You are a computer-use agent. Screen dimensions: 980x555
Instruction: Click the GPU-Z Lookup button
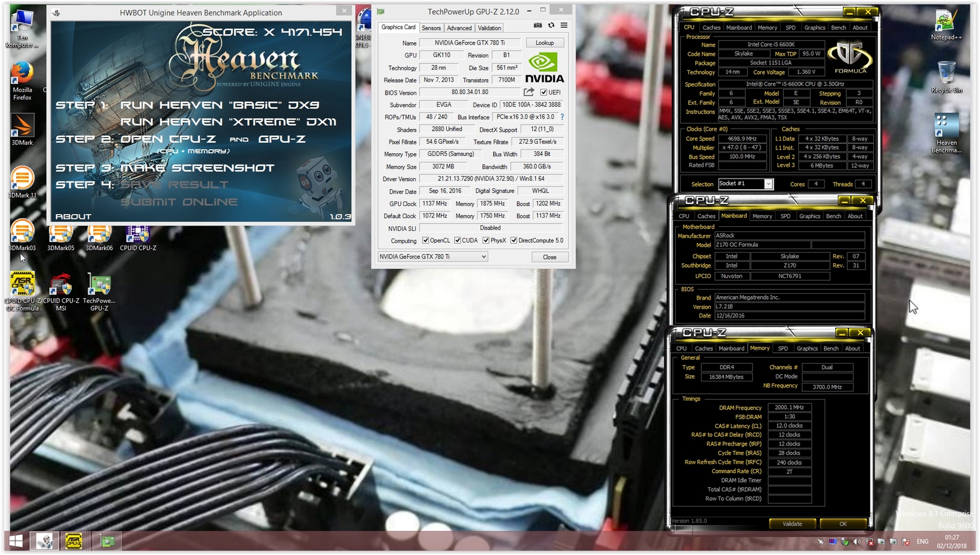[x=544, y=43]
